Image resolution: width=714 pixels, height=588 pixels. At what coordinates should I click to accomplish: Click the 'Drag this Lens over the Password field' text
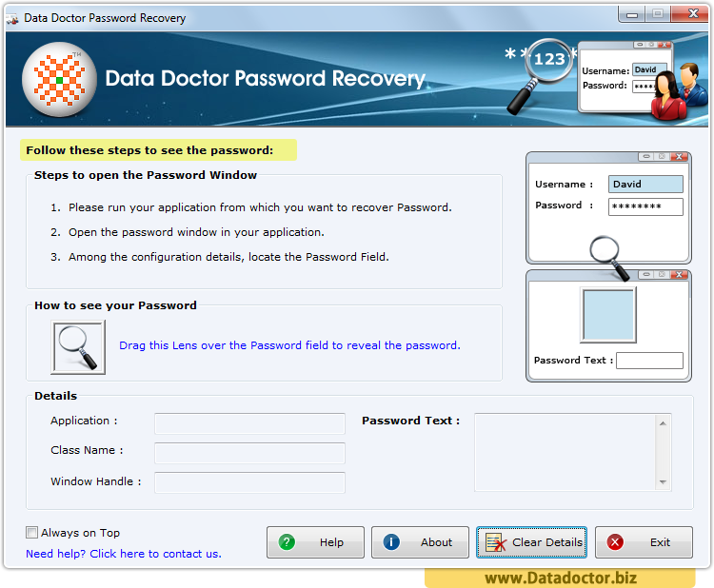289,345
